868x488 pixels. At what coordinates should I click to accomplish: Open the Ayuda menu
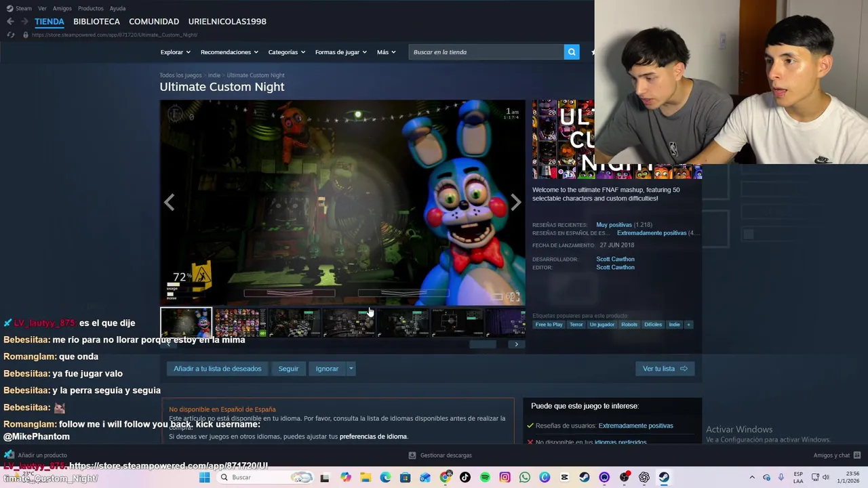(117, 8)
